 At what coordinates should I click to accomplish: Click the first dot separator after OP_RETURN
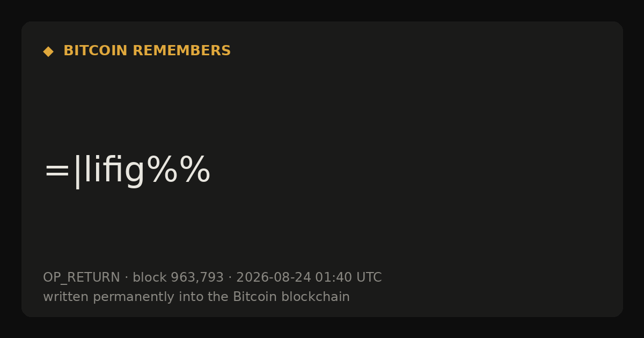126,278
